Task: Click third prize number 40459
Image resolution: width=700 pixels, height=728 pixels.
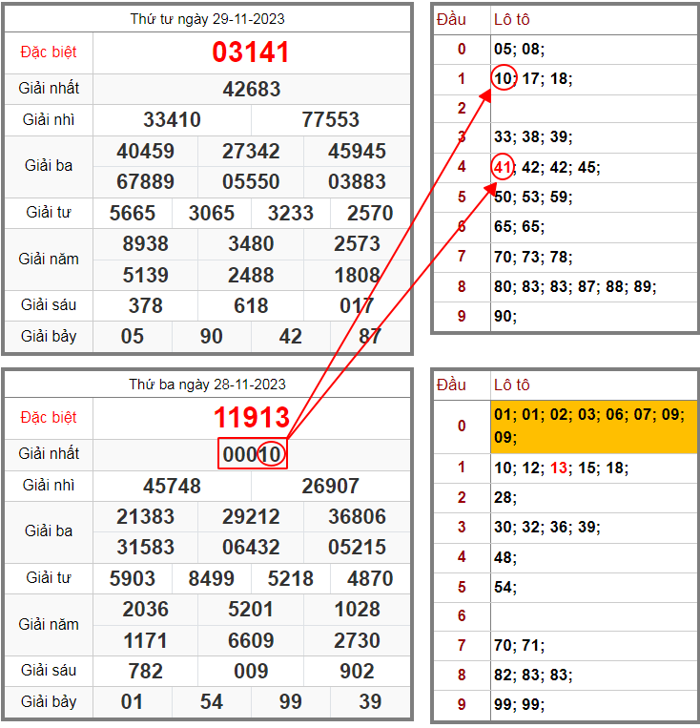Action: click(145, 151)
